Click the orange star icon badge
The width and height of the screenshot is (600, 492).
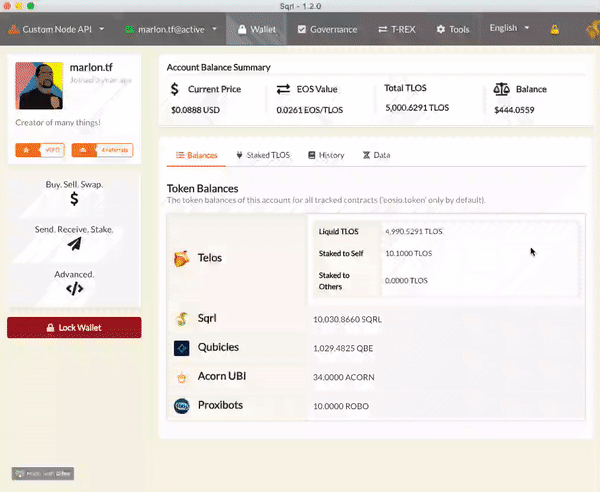26,150
